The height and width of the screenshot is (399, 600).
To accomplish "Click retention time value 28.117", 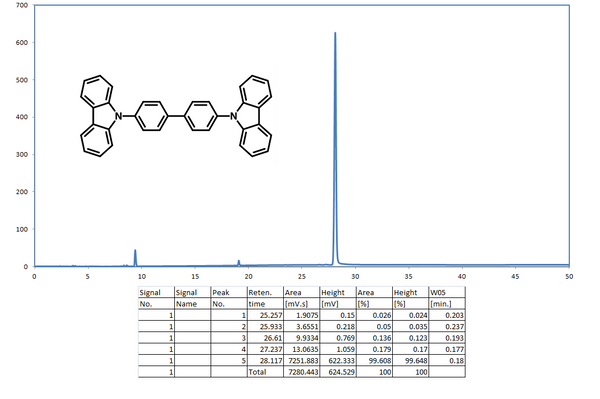I will 271,361.
